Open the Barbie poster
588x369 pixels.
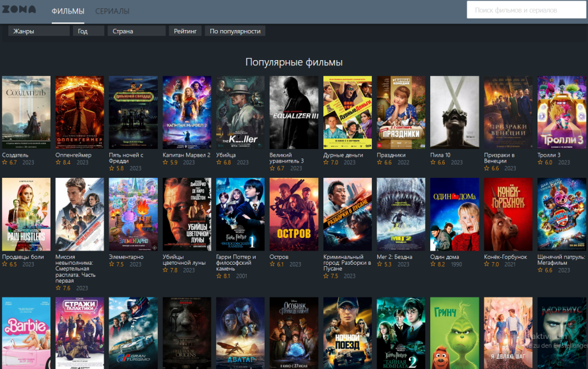(26, 333)
